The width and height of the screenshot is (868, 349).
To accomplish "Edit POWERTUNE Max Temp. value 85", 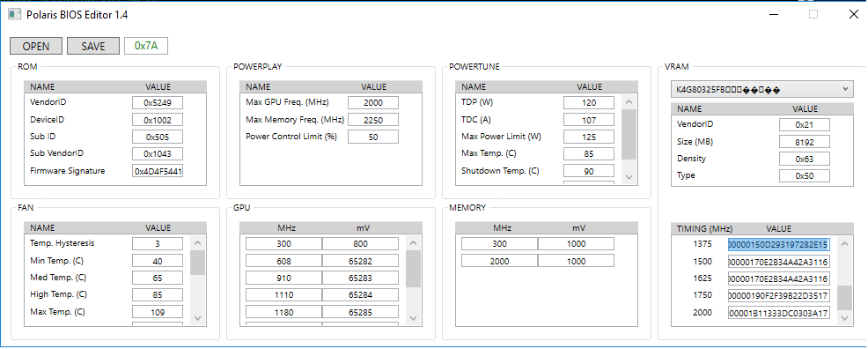I will coord(589,154).
